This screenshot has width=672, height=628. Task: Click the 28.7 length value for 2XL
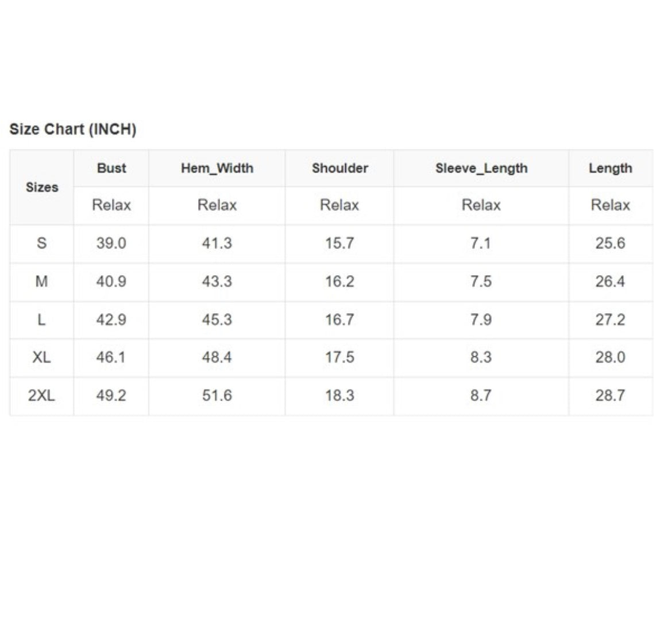(x=610, y=395)
